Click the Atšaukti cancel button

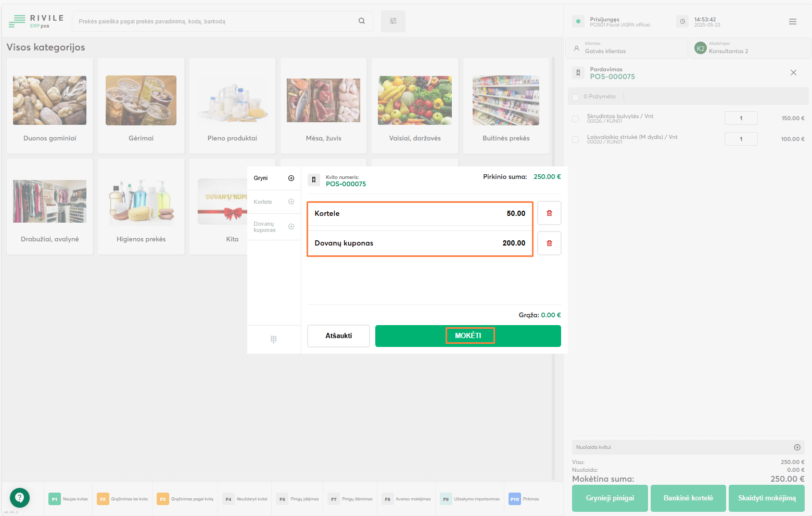(x=338, y=336)
